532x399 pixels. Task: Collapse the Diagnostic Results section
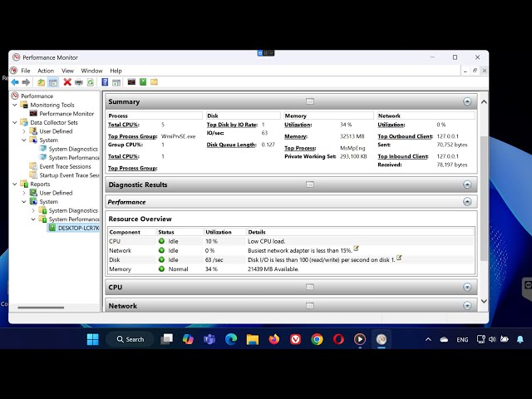[x=467, y=185]
